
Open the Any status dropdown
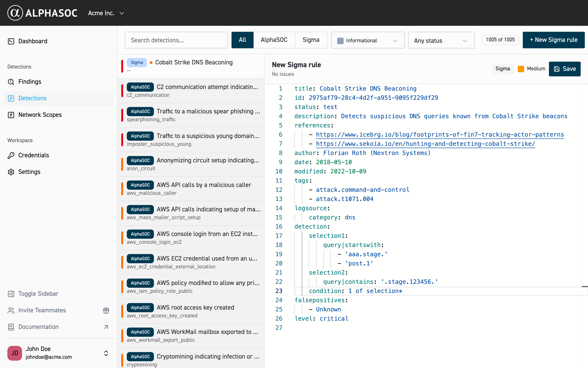tap(441, 40)
